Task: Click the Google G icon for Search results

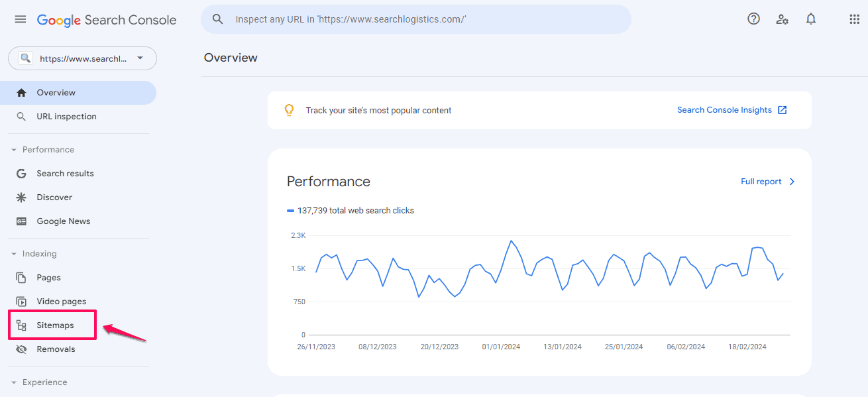Action: pyautogui.click(x=21, y=174)
